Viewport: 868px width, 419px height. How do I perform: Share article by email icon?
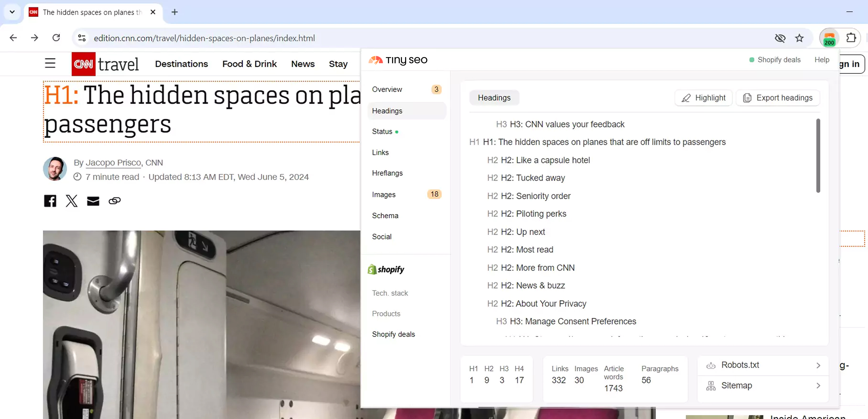point(93,201)
